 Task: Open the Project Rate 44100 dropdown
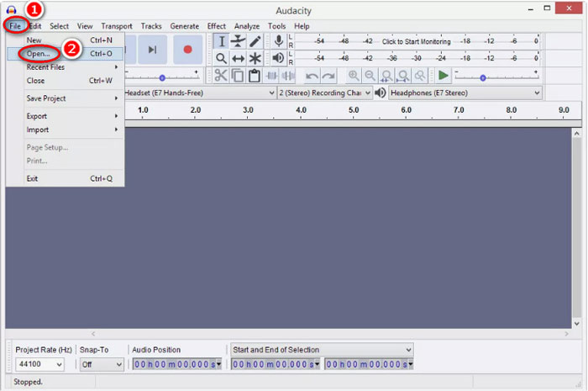pos(39,364)
